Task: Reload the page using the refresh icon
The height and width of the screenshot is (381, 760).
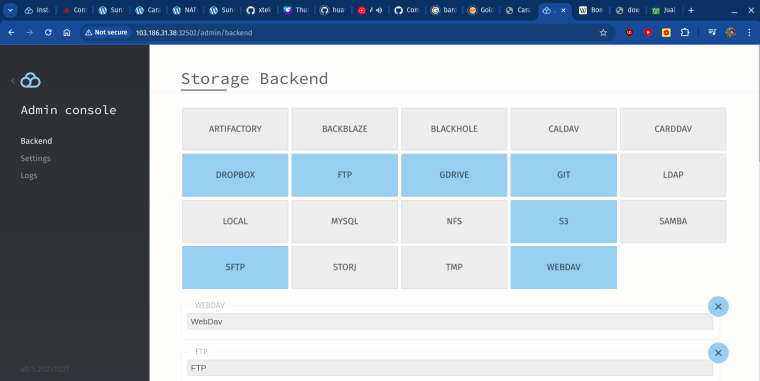Action: pos(48,32)
